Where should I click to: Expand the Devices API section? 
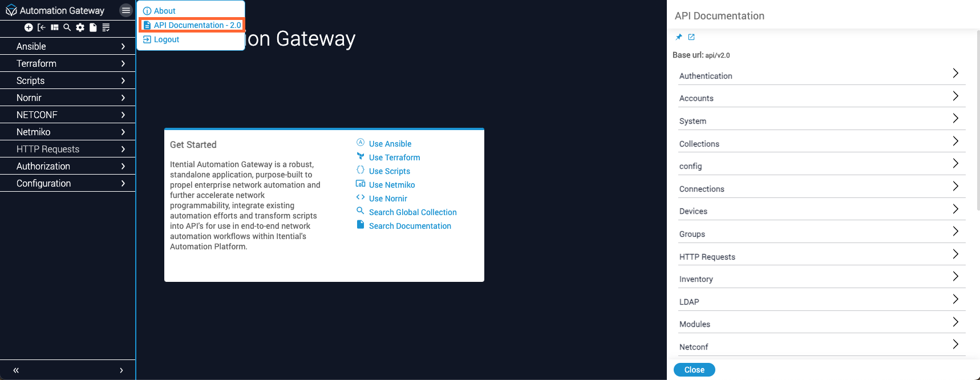(821, 210)
